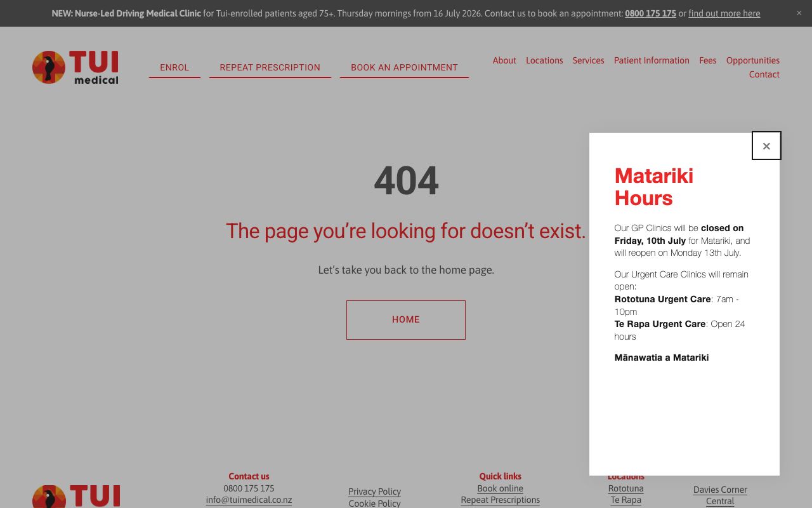812x508 pixels.
Task: Click BOOK AN APPOINTMENT
Action: 404,67
